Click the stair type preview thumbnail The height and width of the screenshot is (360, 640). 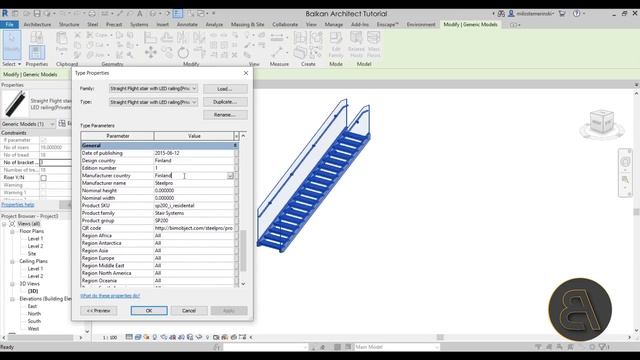pyautogui.click(x=15, y=104)
